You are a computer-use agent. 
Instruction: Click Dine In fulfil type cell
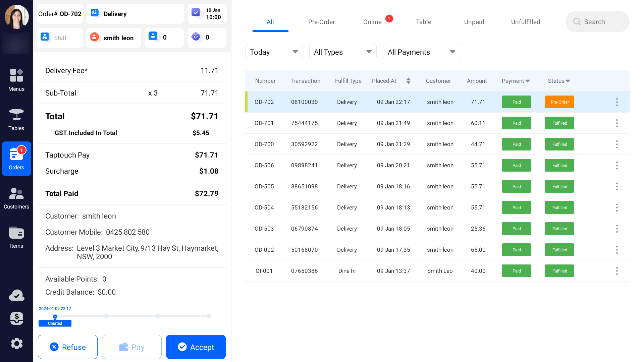click(x=347, y=271)
